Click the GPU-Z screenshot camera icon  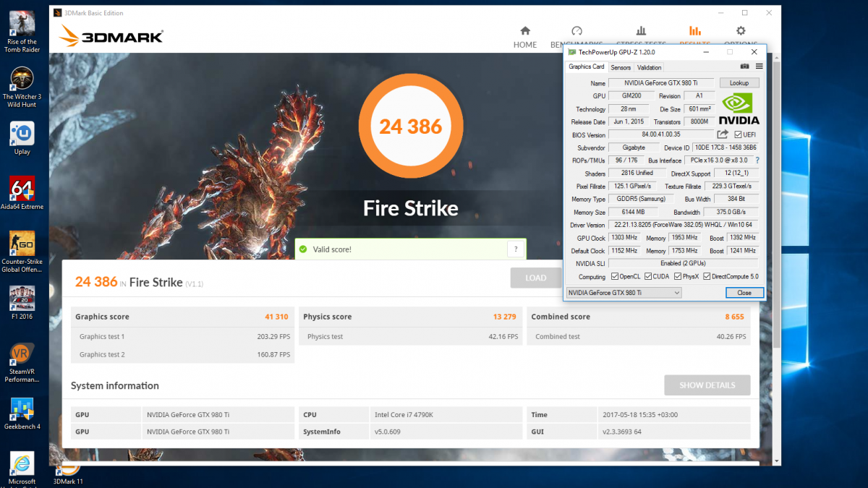(744, 67)
